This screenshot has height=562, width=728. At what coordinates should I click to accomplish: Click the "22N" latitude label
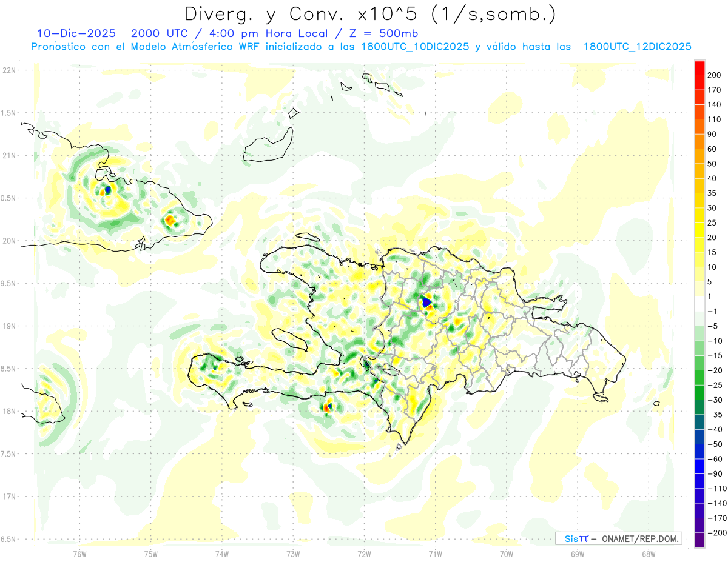(x=8, y=70)
